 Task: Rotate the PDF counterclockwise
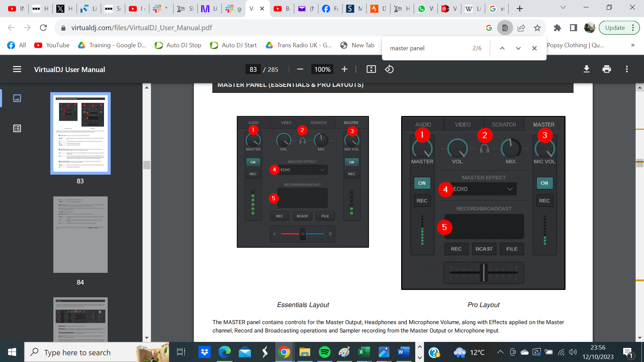coord(389,69)
